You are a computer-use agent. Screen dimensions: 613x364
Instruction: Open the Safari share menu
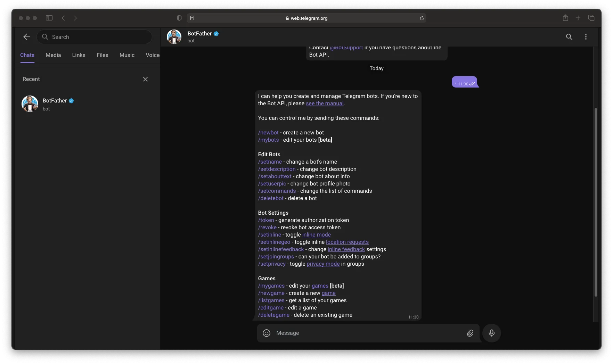click(565, 18)
